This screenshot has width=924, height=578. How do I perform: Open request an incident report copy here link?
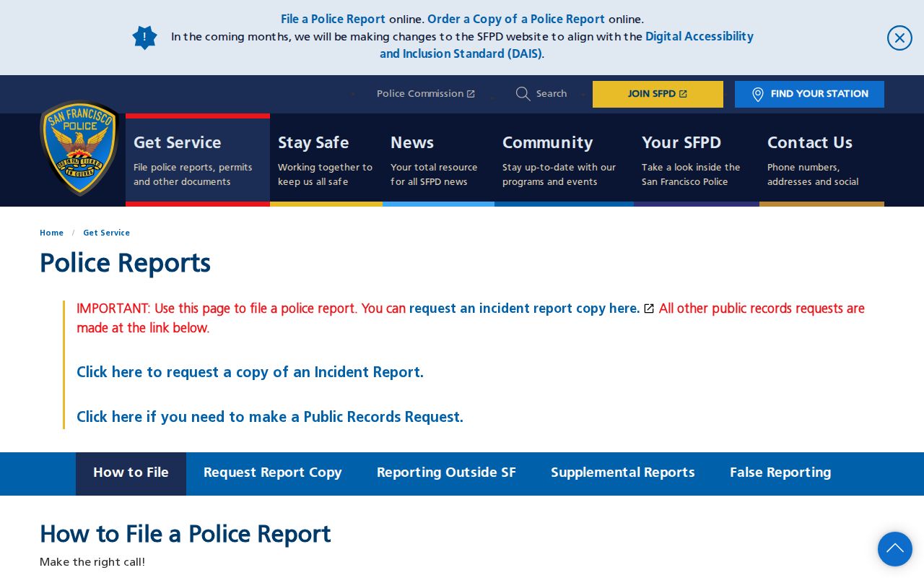click(x=525, y=309)
